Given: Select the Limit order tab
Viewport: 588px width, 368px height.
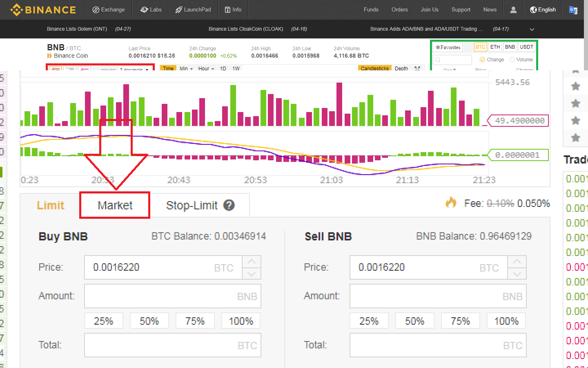Looking at the screenshot, I should pos(50,205).
